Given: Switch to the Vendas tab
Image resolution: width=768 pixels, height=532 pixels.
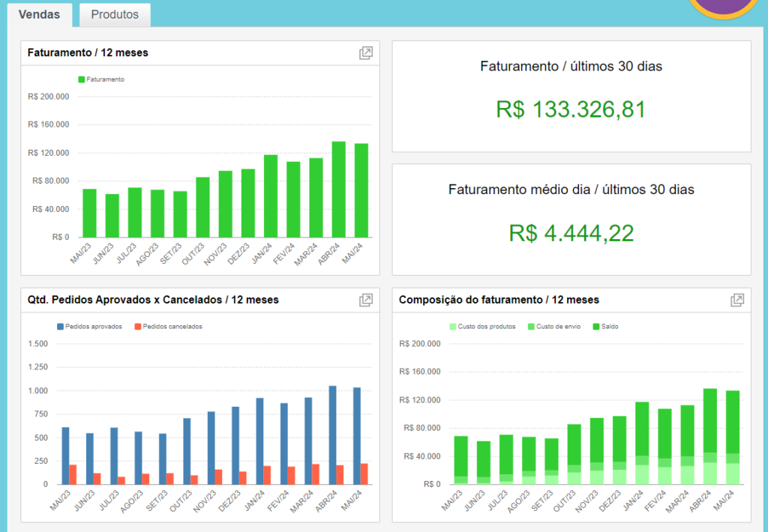Looking at the screenshot, I should [39, 15].
